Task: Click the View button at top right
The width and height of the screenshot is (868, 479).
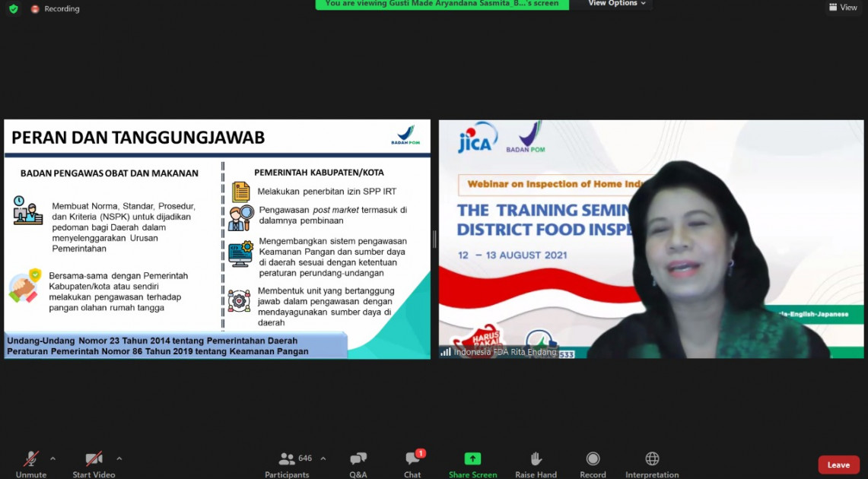Action: 843,8
